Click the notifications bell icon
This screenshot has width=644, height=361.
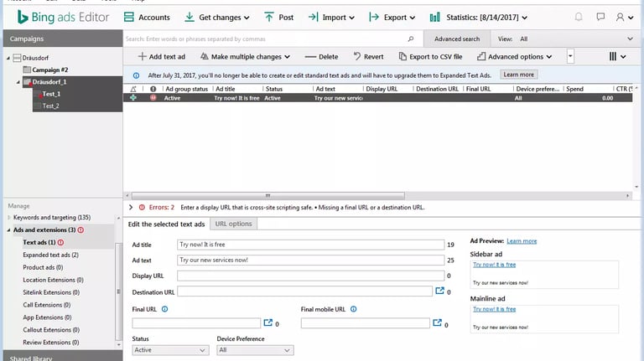click(x=579, y=17)
